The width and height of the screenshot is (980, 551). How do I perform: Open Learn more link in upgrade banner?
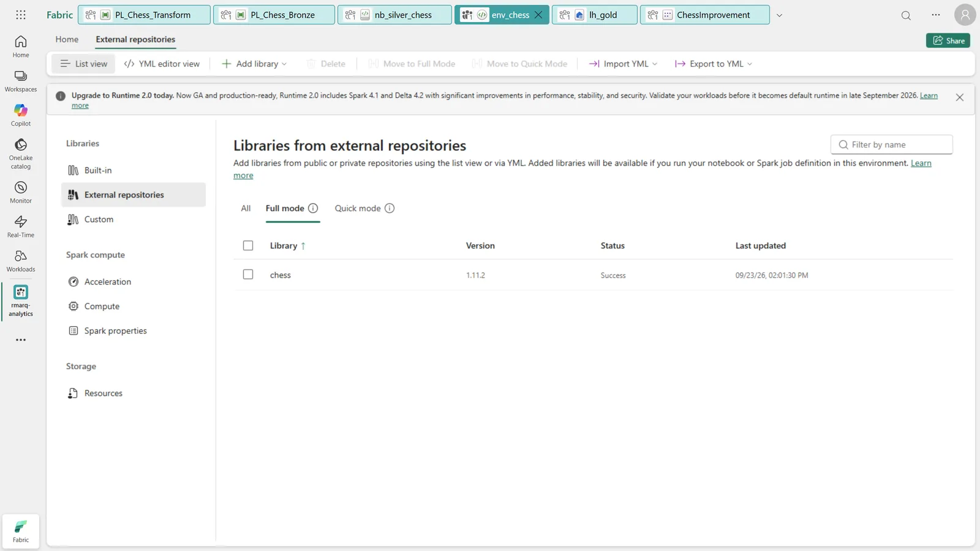929,96
